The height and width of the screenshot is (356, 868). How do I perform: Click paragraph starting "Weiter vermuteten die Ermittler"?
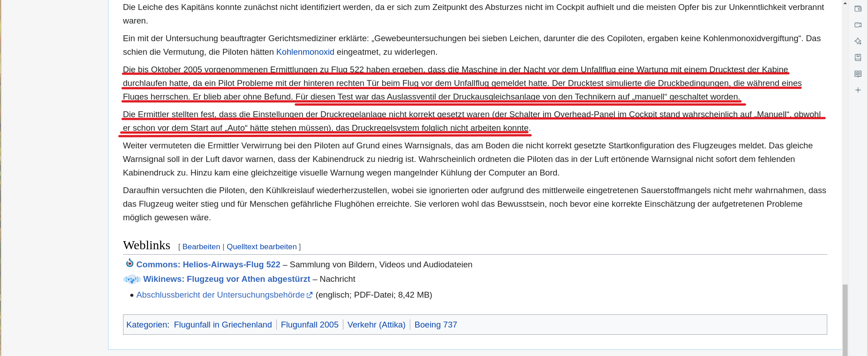tap(468, 159)
